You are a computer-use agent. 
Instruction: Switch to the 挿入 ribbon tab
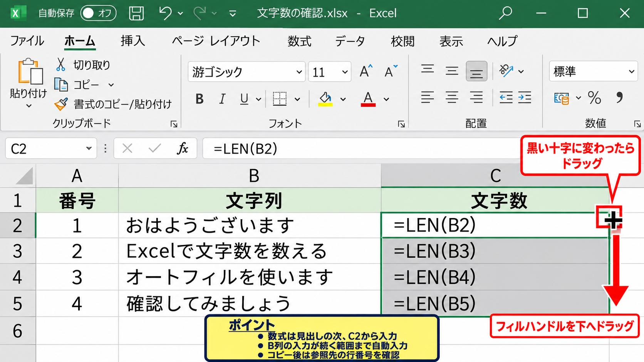pos(133,41)
